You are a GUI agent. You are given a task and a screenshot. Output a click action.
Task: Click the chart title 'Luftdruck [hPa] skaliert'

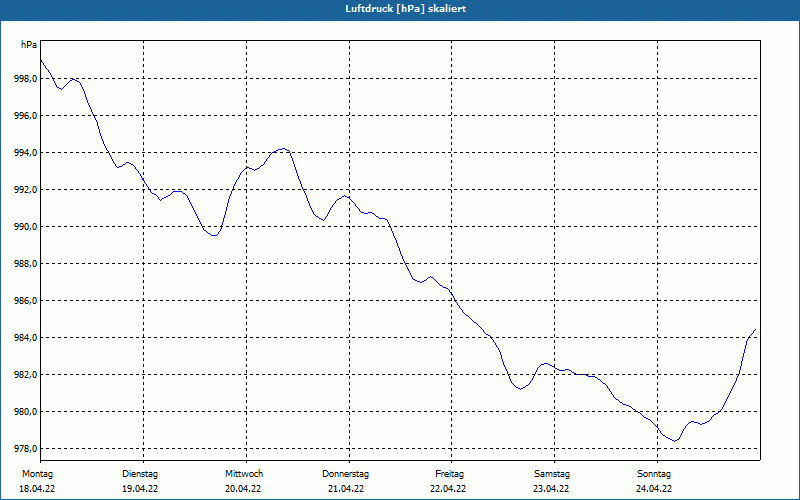click(x=406, y=9)
